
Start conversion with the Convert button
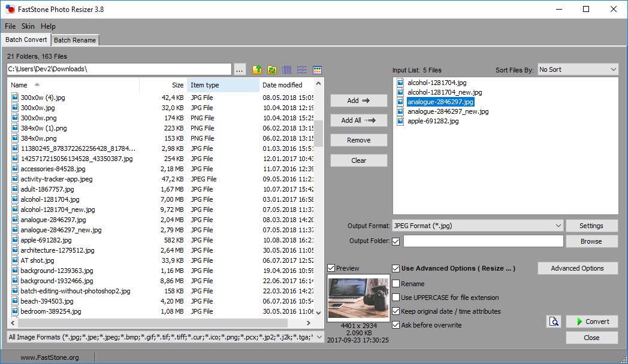[592, 321]
